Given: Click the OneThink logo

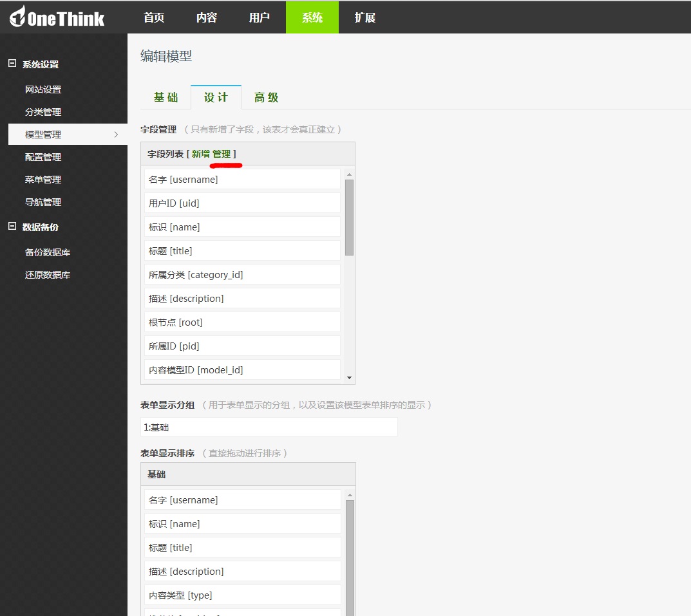Looking at the screenshot, I should click(57, 17).
